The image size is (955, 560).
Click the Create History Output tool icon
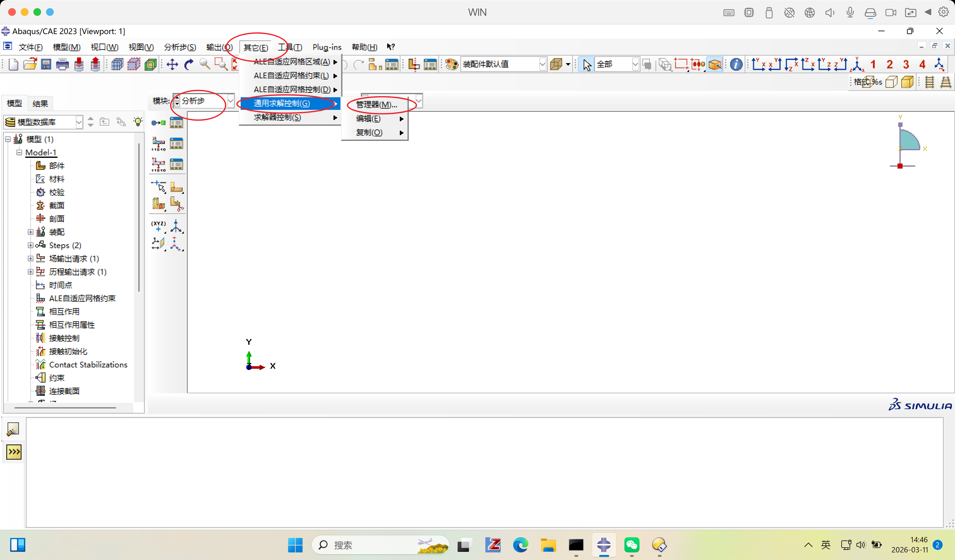point(159,164)
